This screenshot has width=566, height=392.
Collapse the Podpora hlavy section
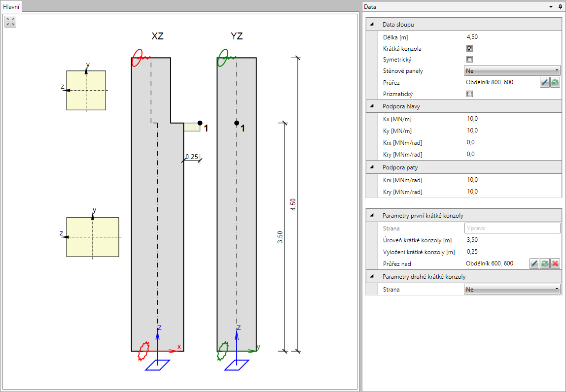coord(372,106)
